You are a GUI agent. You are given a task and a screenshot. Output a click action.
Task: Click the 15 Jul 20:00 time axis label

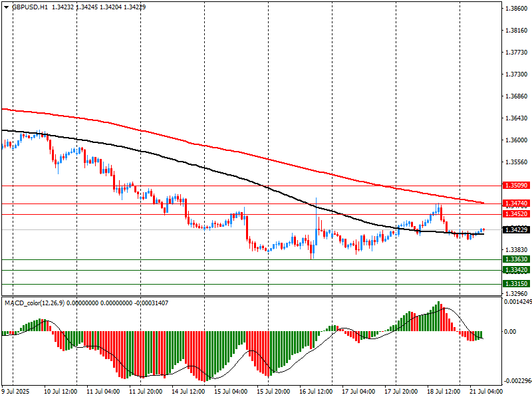[x=273, y=391]
